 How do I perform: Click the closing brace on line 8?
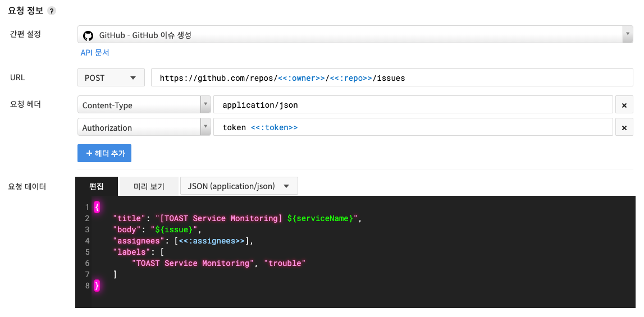point(97,286)
